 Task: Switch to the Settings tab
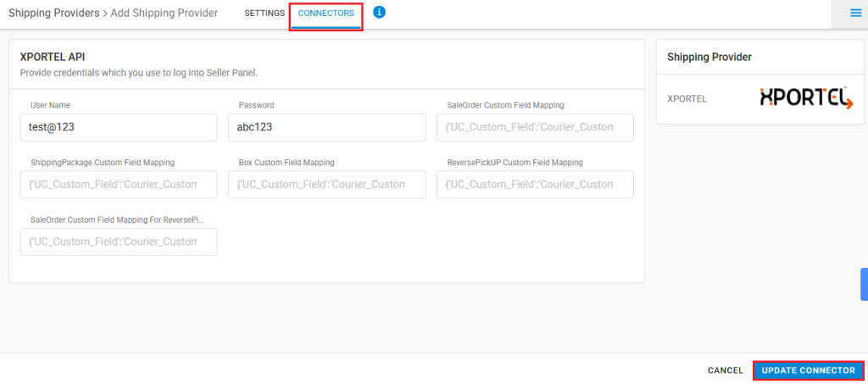(x=264, y=14)
